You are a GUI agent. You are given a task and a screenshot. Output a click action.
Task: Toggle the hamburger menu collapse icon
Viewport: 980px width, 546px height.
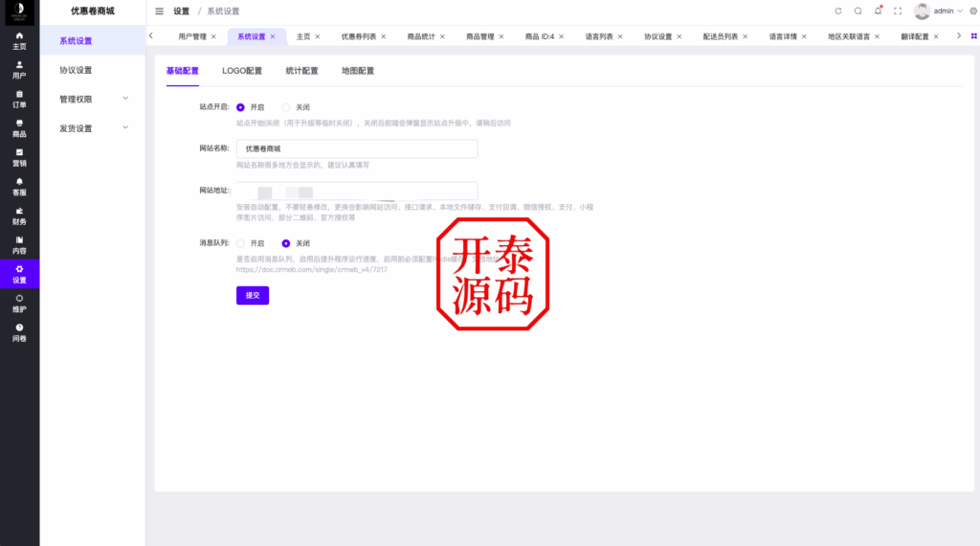tap(160, 11)
